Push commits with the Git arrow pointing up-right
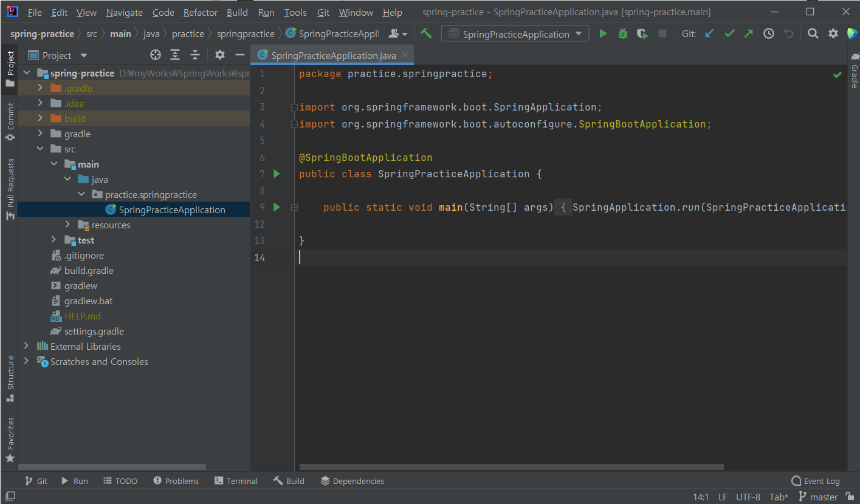The width and height of the screenshot is (860, 504). [749, 34]
